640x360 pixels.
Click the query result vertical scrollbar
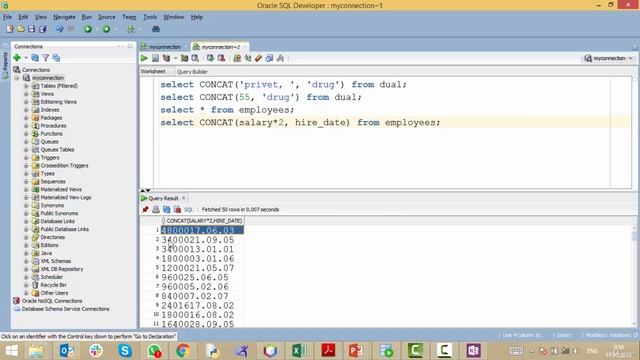pos(634,276)
